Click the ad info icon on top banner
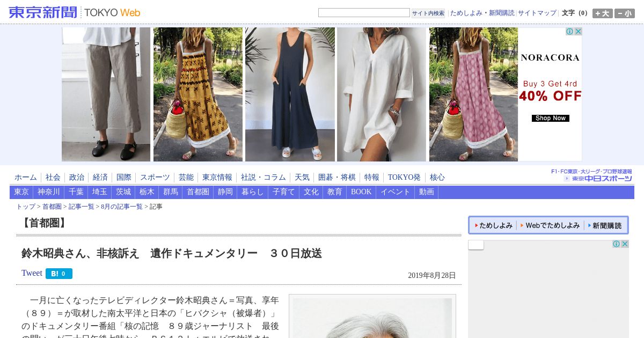 click(x=570, y=32)
